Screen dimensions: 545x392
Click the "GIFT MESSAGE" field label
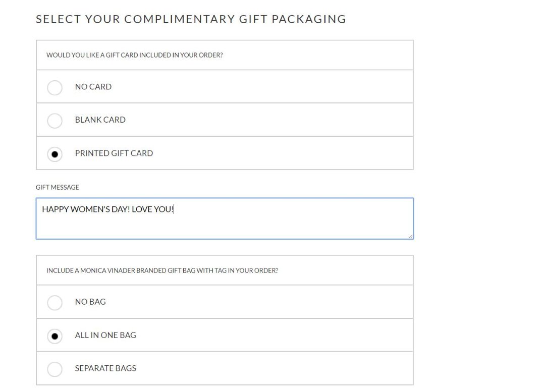pos(58,187)
